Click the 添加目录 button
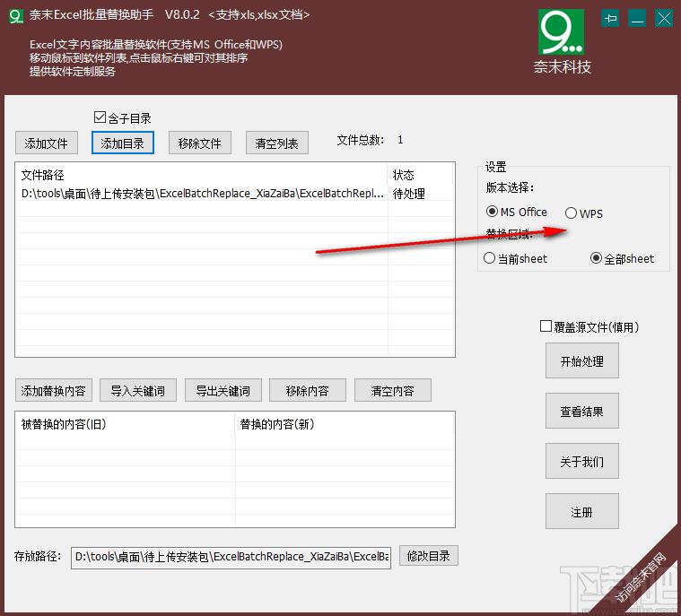Screen dimensions: 681x616 point(123,143)
